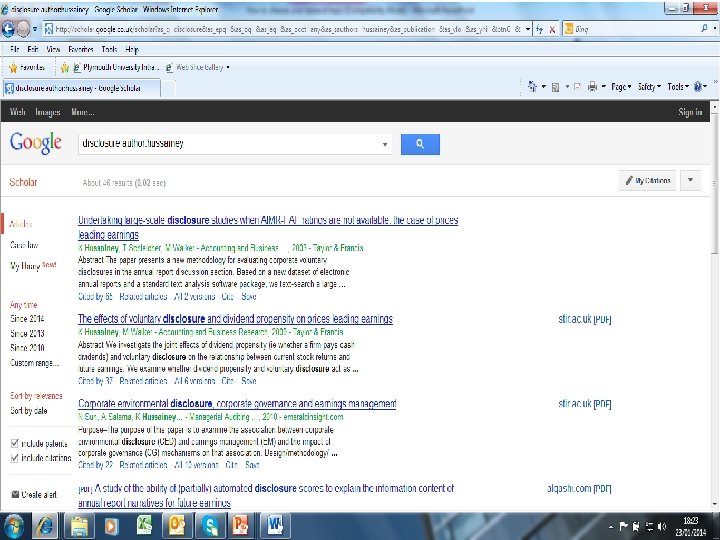Open the Tools dropdown in command bar
This screenshot has height=540, width=720.
pyautogui.click(x=678, y=86)
